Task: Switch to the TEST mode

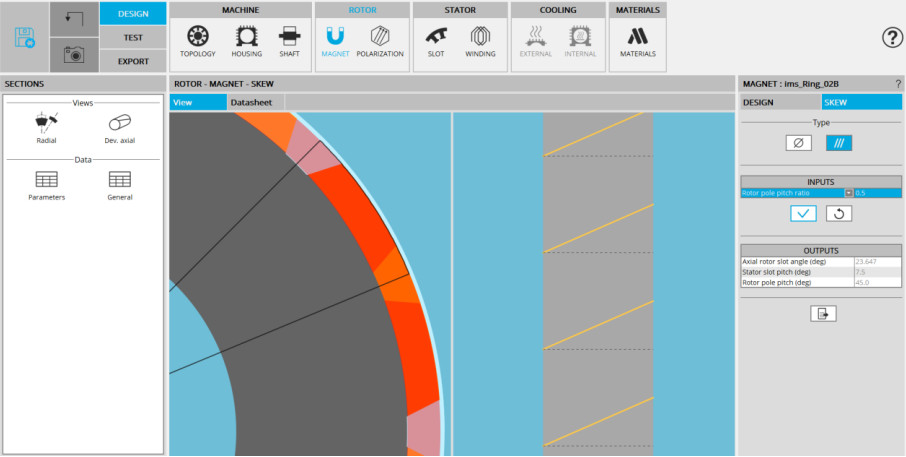Action: click(132, 38)
